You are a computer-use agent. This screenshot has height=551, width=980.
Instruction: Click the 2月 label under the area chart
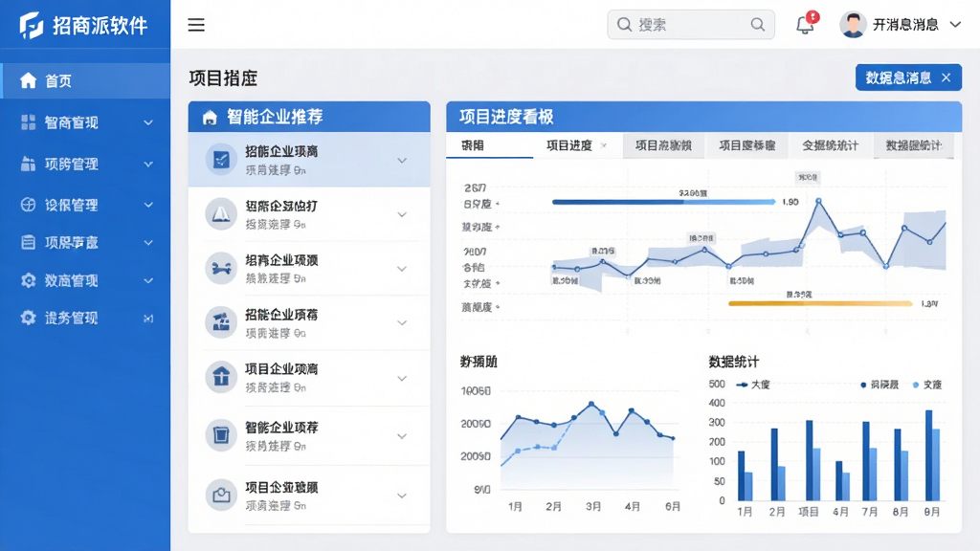554,506
